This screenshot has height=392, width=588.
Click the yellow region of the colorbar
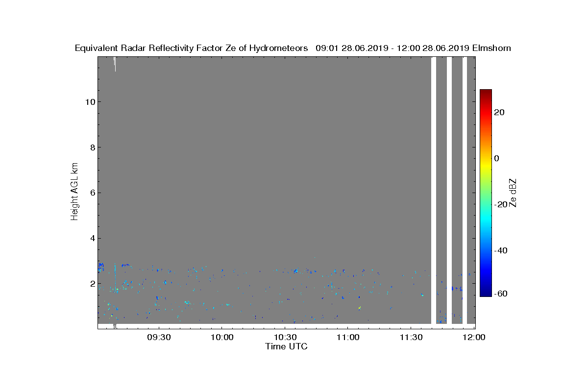coord(486,165)
